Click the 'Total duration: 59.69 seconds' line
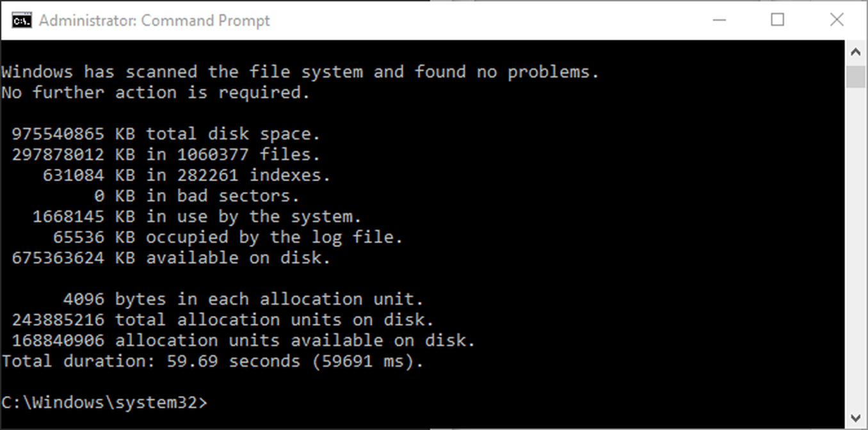 click(213, 361)
